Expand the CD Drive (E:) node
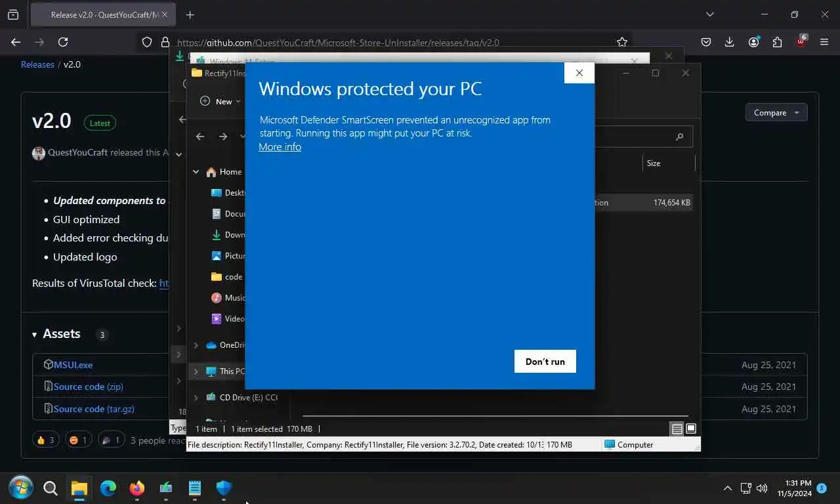 click(196, 398)
